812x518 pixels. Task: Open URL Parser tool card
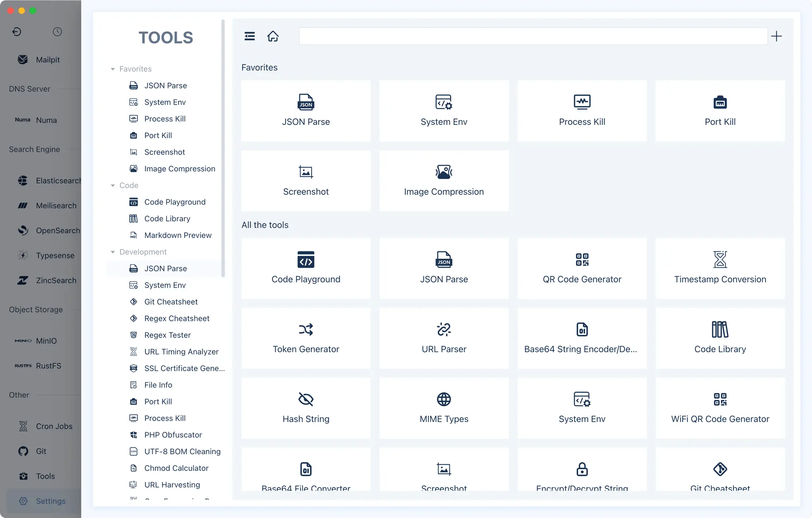point(444,338)
